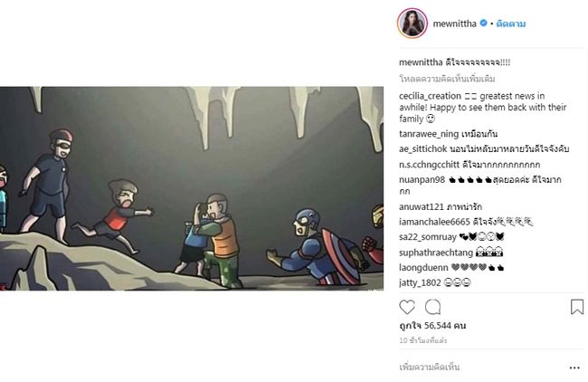Click the cave rescue cartoon image
Viewport: 588px width, 382px height.
coord(192,188)
